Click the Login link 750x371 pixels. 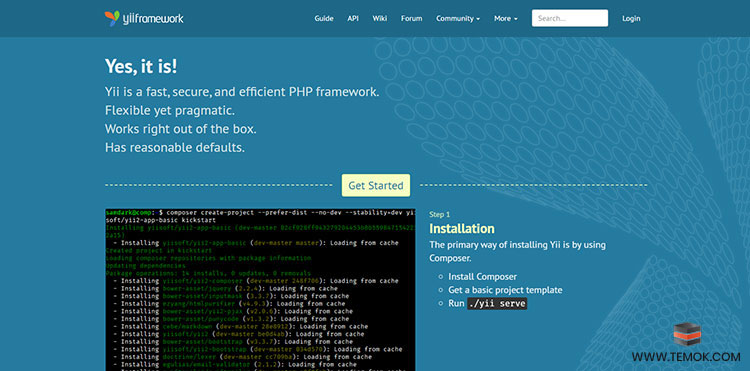pyautogui.click(x=631, y=19)
